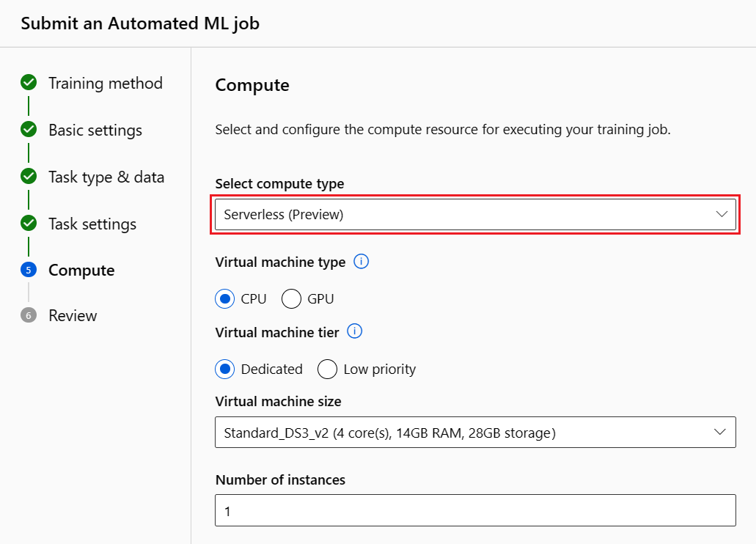Screen dimensions: 756x544
Task: Click the chevron on the Serverless dropdown
Action: (x=721, y=215)
